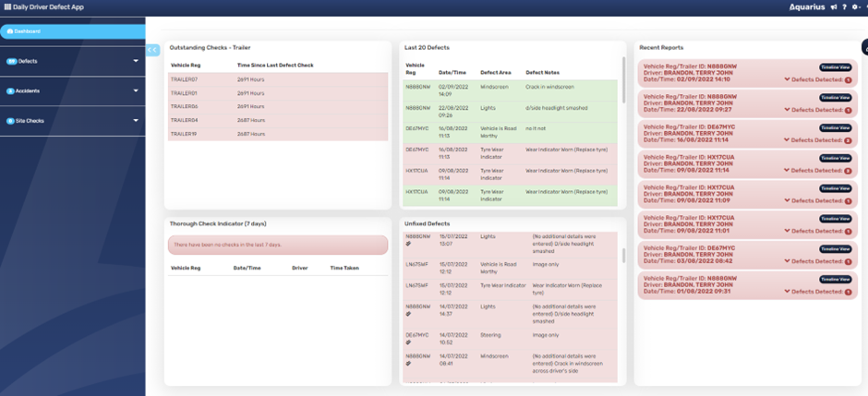Screen dimensions: 868x396
Task: Open the settings gear icon
Action: [x=855, y=6]
